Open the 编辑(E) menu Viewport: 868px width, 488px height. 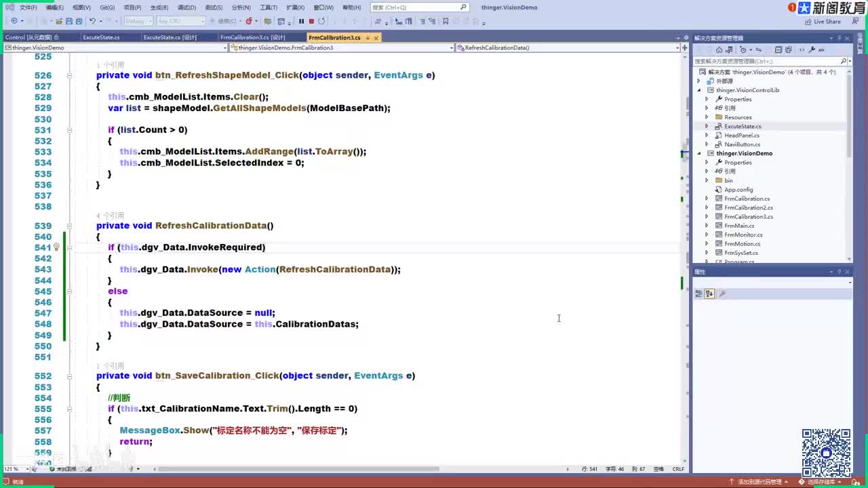point(55,7)
